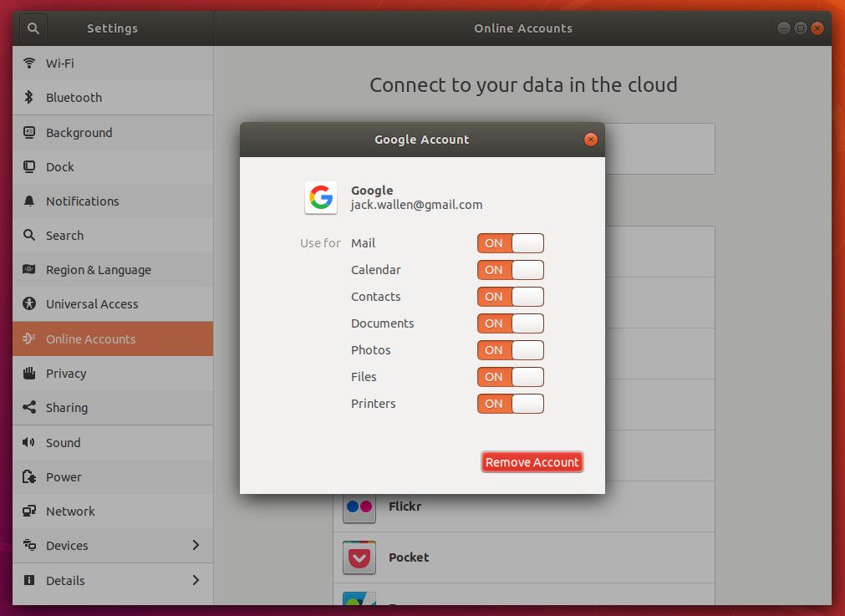The height and width of the screenshot is (616, 845).
Task: Click the Background monitor icon in sidebar
Action: tap(29, 132)
